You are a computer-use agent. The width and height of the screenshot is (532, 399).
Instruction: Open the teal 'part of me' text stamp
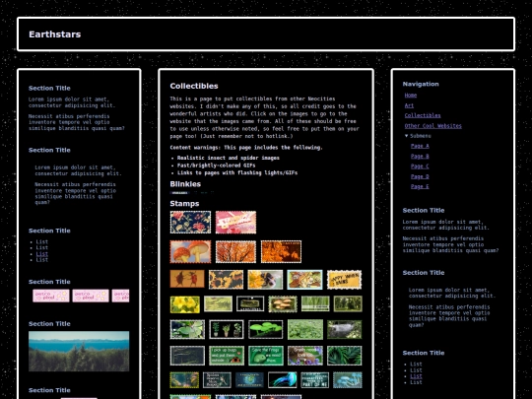click(315, 380)
